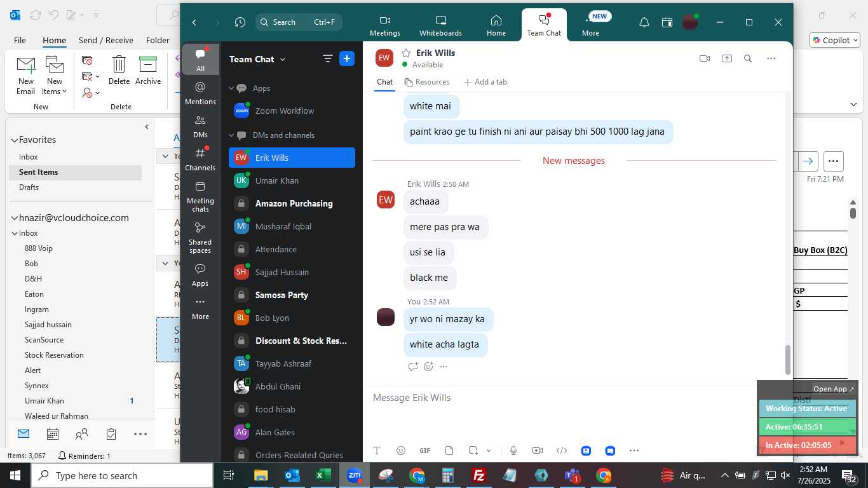Star the Erik Wills contact
The width and height of the screenshot is (868, 488).
pyautogui.click(x=406, y=53)
